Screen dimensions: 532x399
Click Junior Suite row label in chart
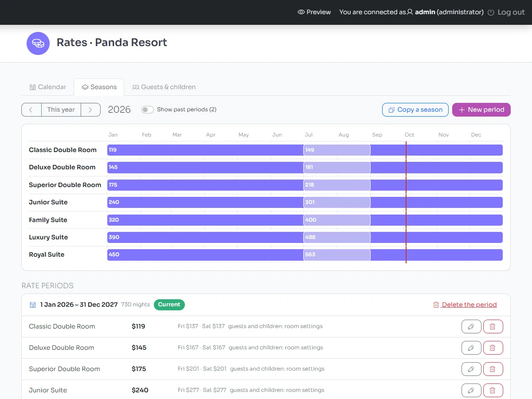point(48,202)
